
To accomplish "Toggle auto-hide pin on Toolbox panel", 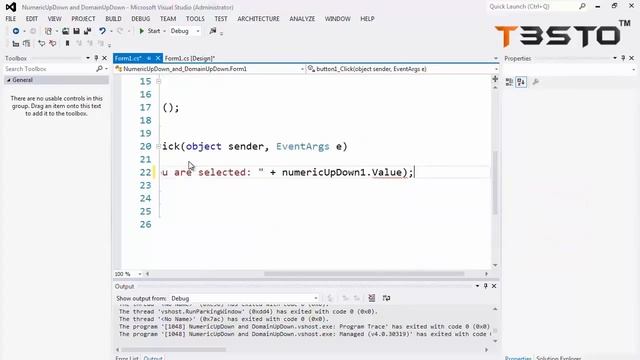I will pyautogui.click(x=96, y=58).
